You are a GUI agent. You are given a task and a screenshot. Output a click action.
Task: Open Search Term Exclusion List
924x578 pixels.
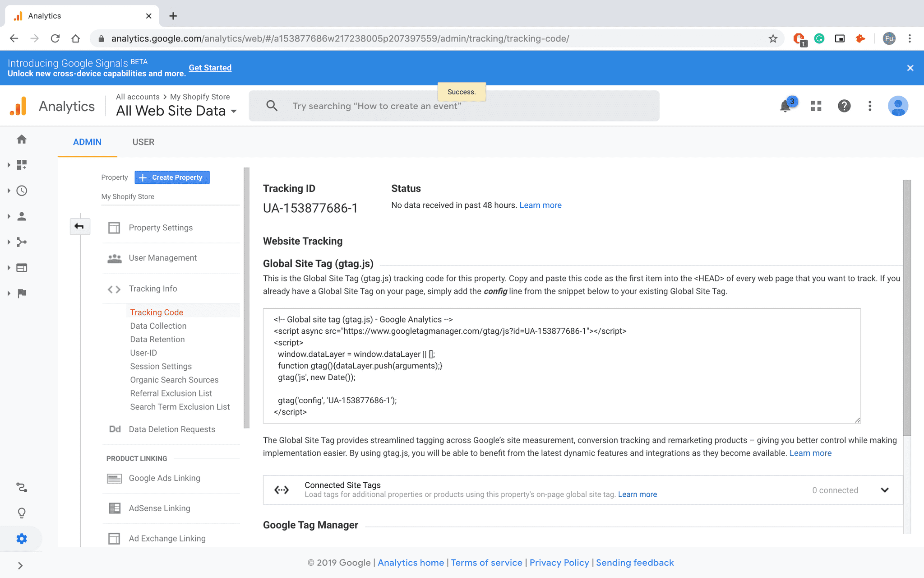[180, 407]
